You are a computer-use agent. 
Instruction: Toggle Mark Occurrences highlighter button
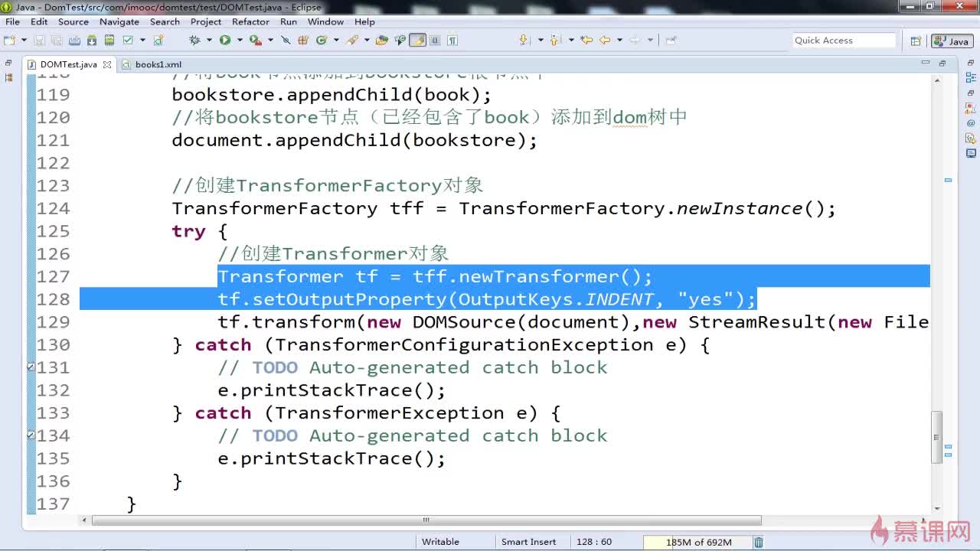click(x=417, y=40)
